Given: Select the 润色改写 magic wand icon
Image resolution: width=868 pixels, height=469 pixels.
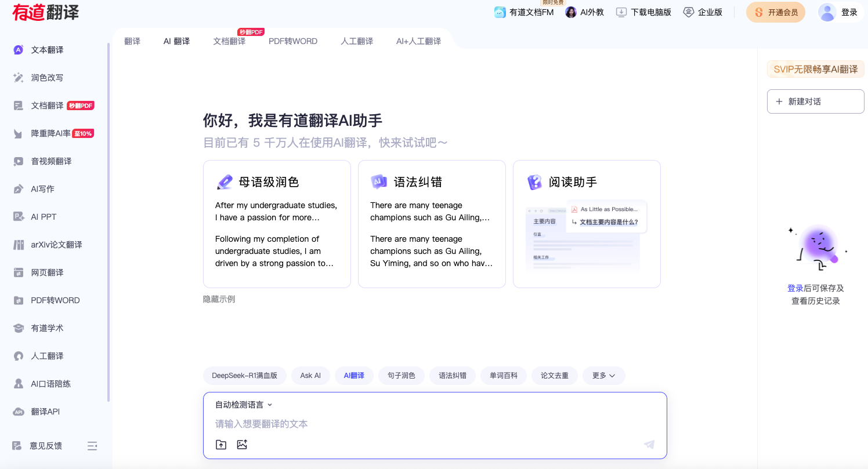Looking at the screenshot, I should tap(19, 78).
